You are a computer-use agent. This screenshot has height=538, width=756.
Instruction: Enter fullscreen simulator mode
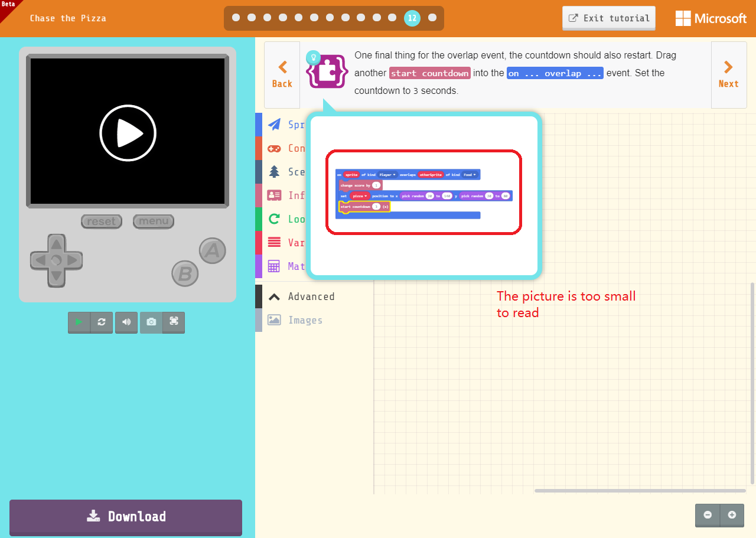(x=174, y=322)
